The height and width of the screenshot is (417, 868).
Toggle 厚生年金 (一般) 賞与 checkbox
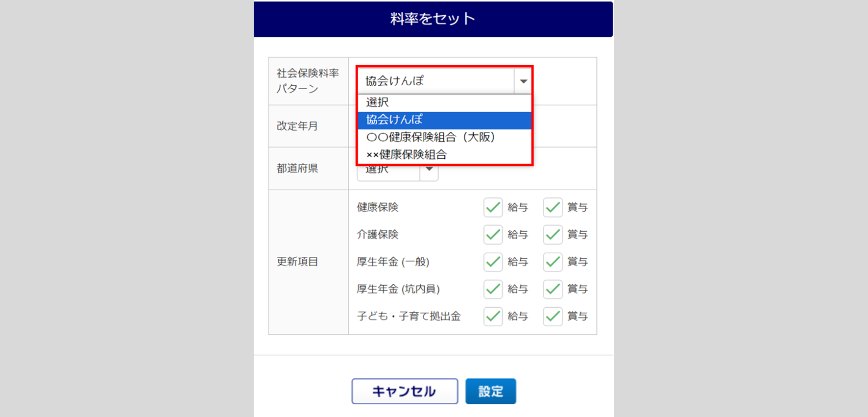click(x=553, y=262)
